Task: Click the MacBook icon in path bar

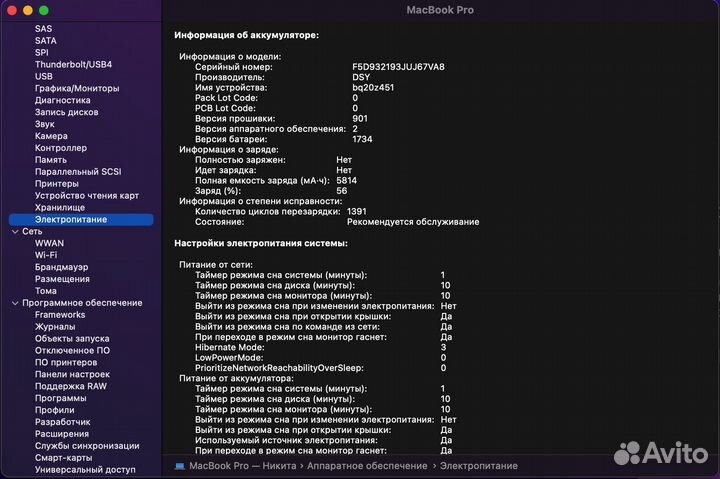Action: point(180,466)
